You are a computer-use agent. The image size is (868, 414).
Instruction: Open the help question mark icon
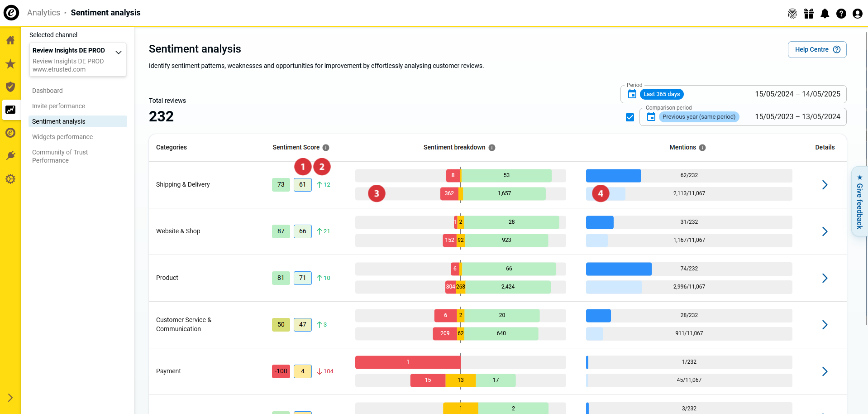841,14
